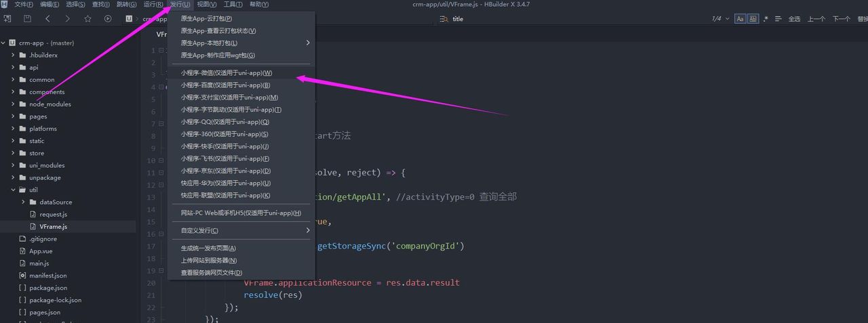Open the 选择(S) menu
Image resolution: width=868 pixels, height=323 pixels.
pyautogui.click(x=75, y=4)
